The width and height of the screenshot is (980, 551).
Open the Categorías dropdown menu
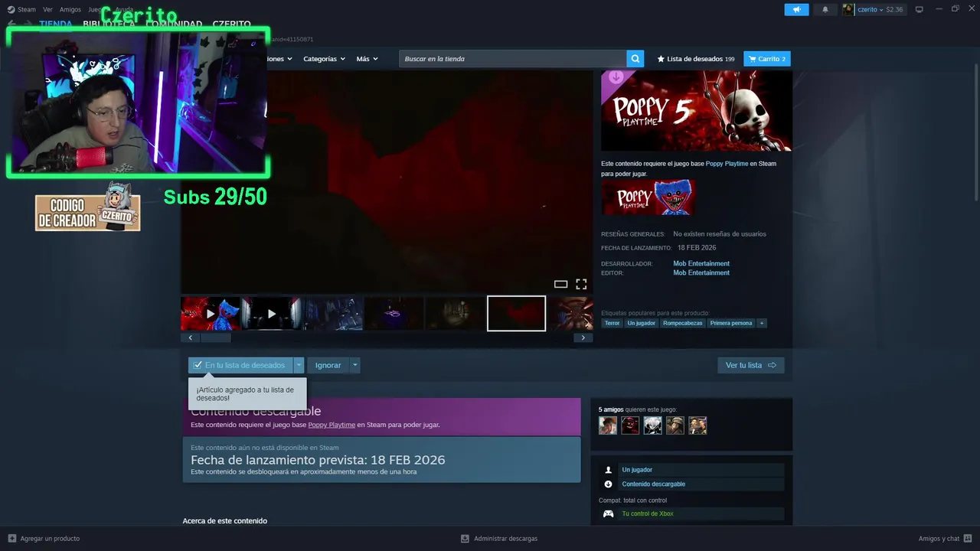click(324, 59)
